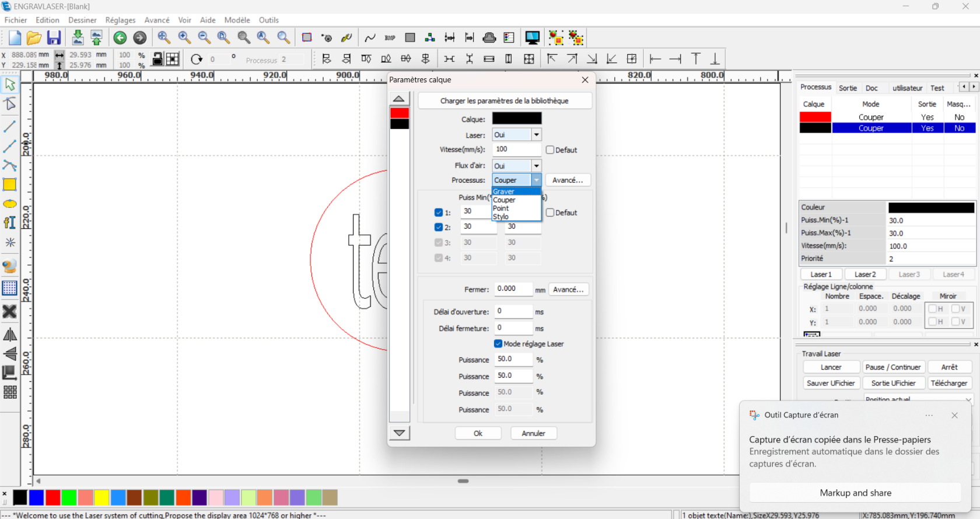
Task: Click the Export icon with the green up arrow
Action: click(x=97, y=38)
